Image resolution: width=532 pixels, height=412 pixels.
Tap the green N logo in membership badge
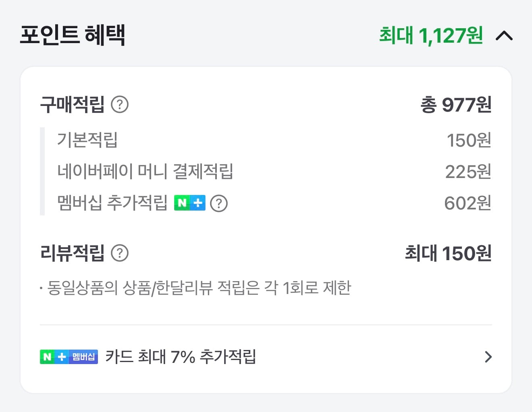point(48,356)
